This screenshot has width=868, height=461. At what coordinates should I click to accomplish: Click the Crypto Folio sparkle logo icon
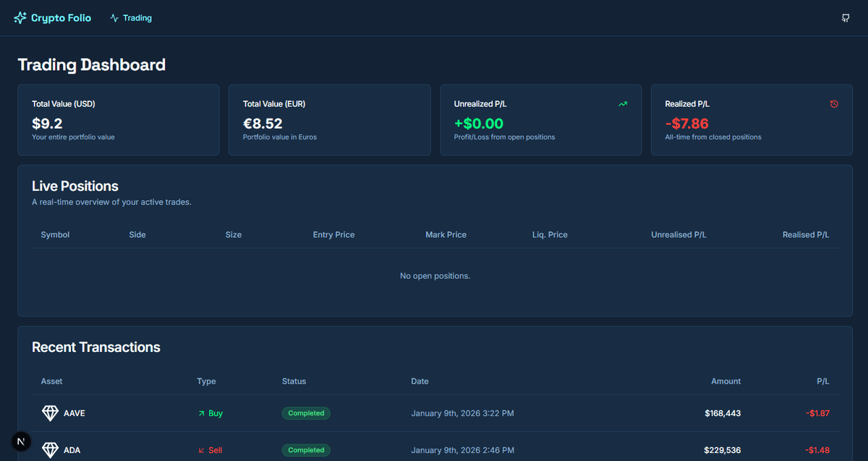pyautogui.click(x=20, y=17)
